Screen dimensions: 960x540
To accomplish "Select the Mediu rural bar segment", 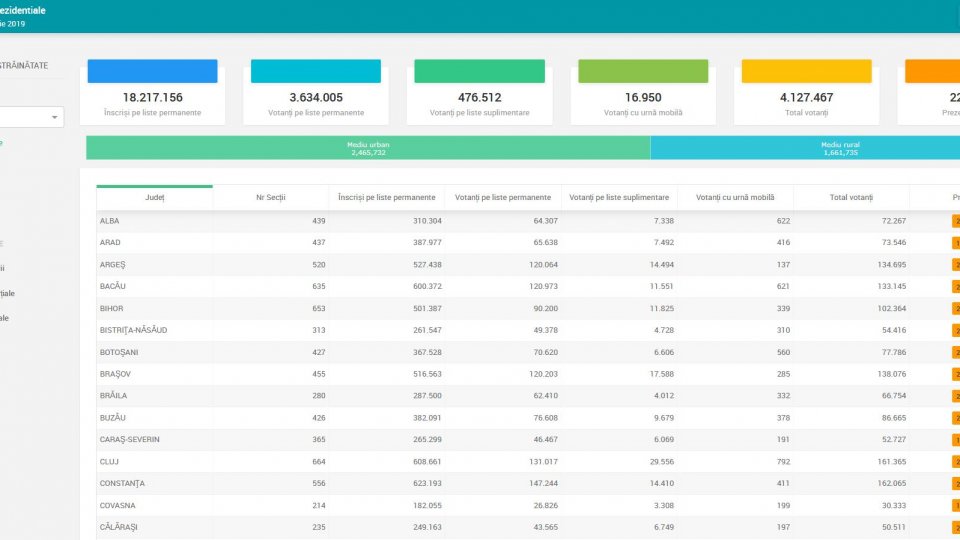I will coord(804,148).
